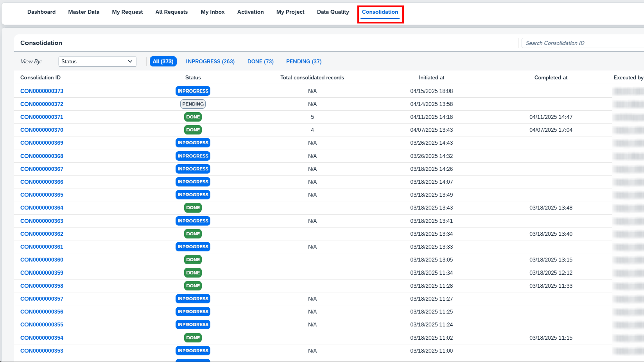Open consolidation CON0000000364
644x362 pixels.
42,208
